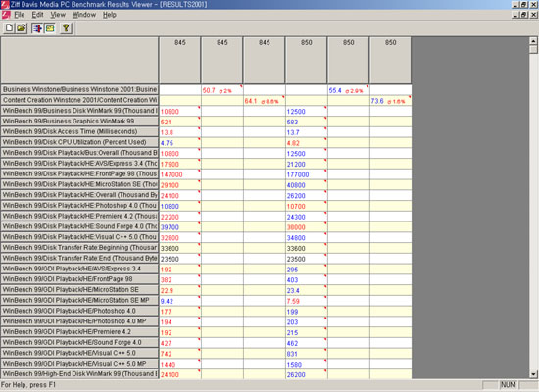Click the cell showing 21200
Image resolution: width=539 pixels, height=392 pixels.
click(x=307, y=164)
